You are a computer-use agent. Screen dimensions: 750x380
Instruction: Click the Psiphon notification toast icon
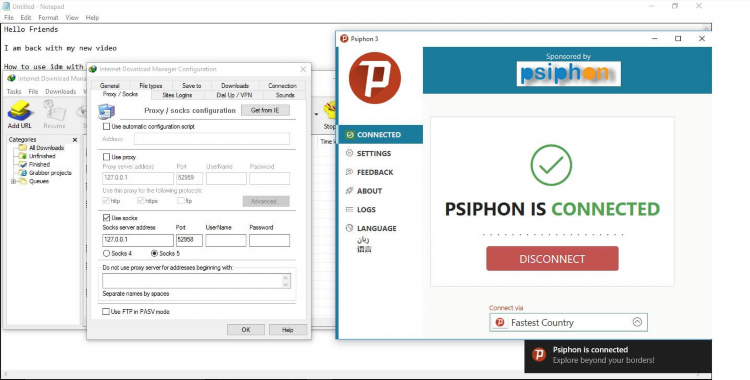tap(539, 355)
